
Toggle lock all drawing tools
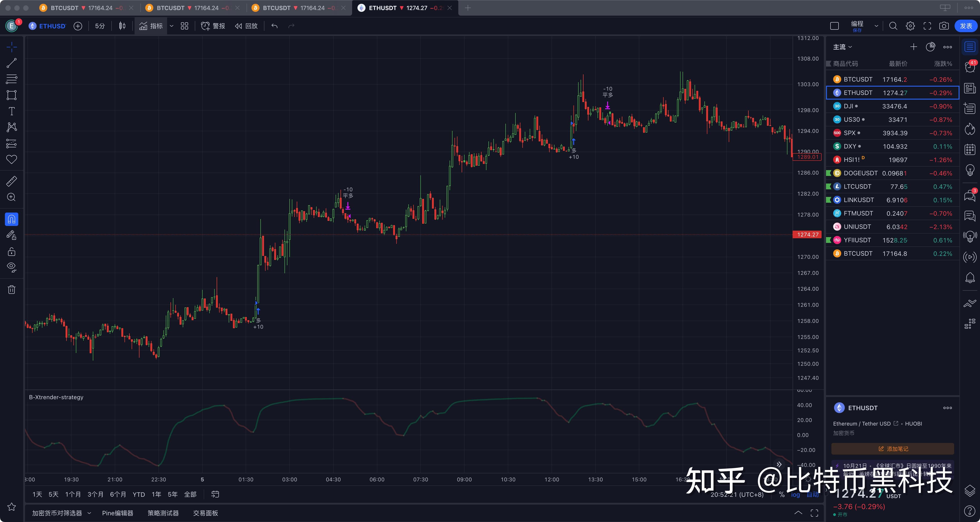[x=11, y=252]
